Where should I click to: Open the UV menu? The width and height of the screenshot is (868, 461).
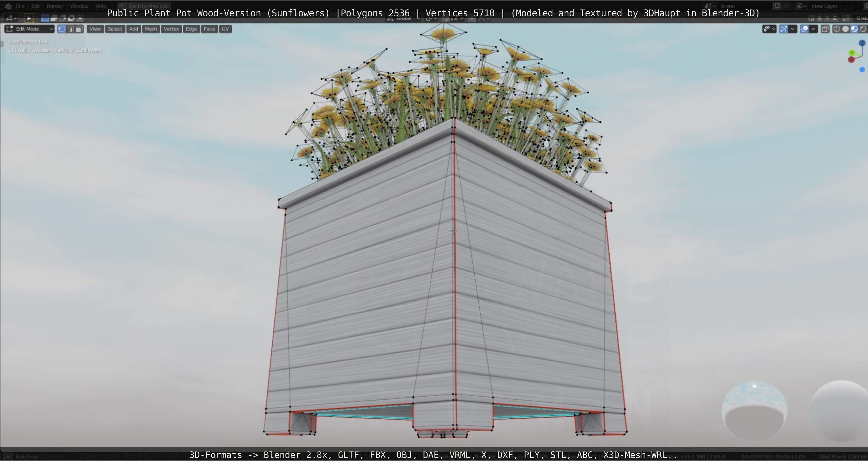point(225,29)
